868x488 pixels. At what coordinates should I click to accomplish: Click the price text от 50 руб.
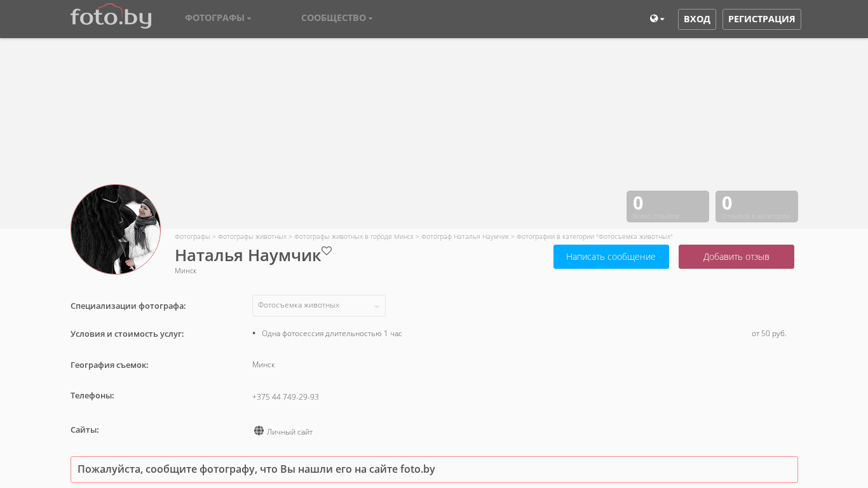coord(769,334)
